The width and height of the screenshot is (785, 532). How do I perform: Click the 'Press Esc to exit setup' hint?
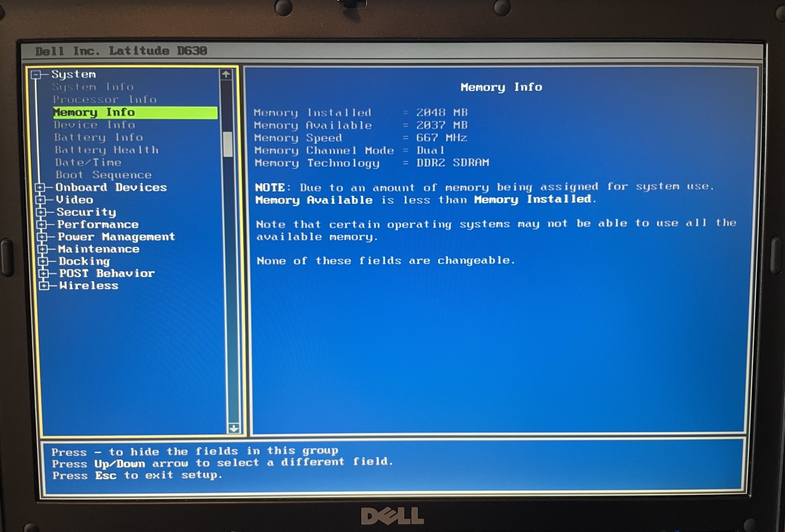click(x=137, y=476)
